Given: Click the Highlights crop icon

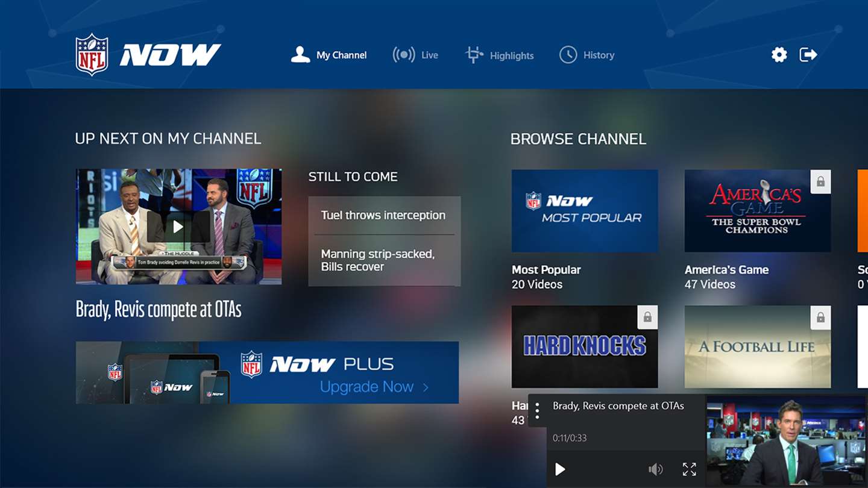Looking at the screenshot, I should pos(474,55).
